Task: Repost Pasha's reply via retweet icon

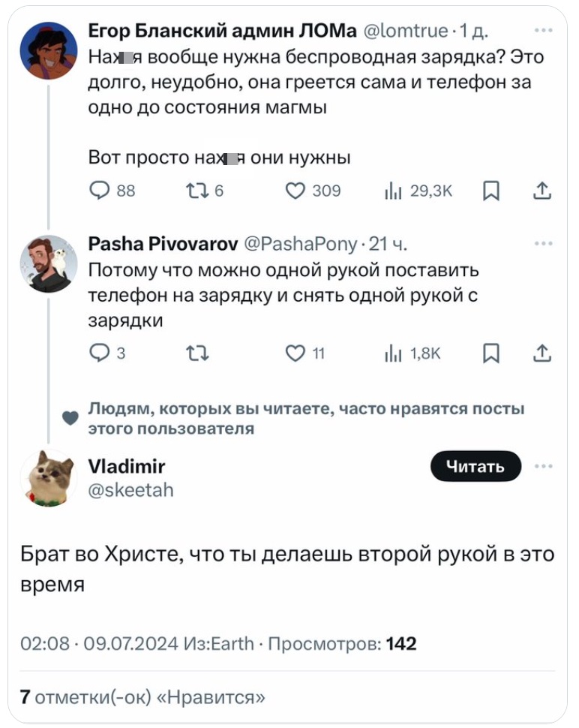Action: 199,353
